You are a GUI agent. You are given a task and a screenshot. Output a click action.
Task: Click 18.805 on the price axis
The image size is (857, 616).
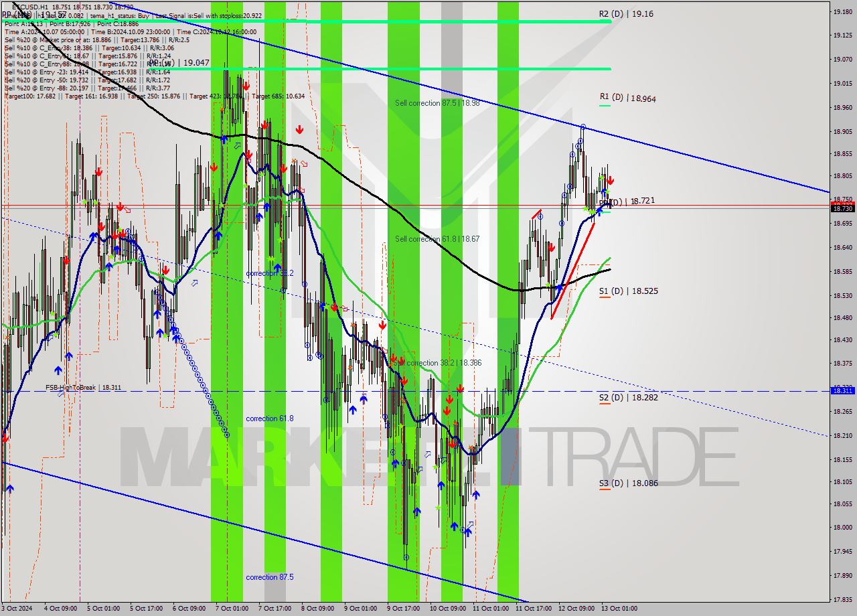click(x=842, y=176)
